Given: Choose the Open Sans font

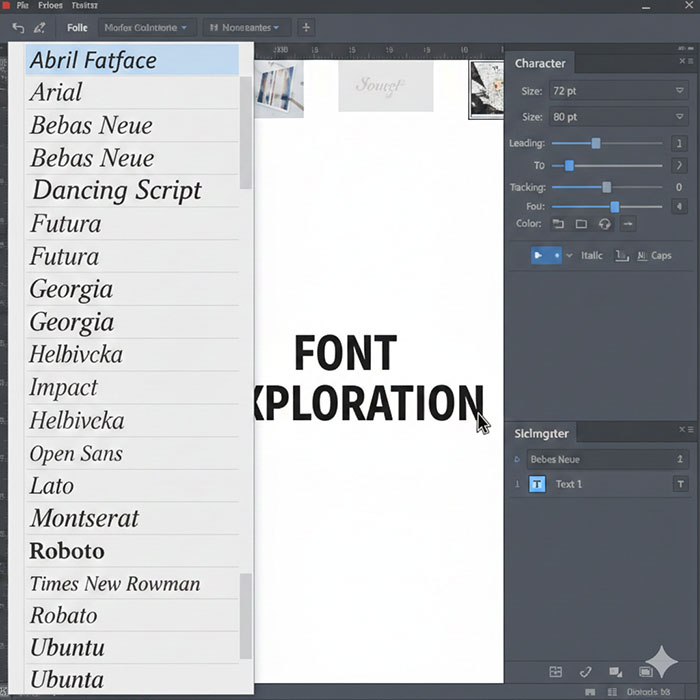Looking at the screenshot, I should [132, 454].
